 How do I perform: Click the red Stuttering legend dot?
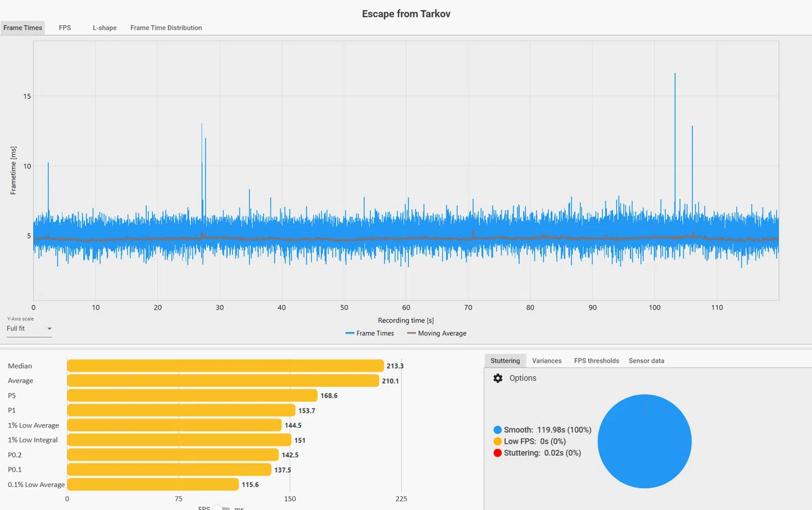(497, 453)
